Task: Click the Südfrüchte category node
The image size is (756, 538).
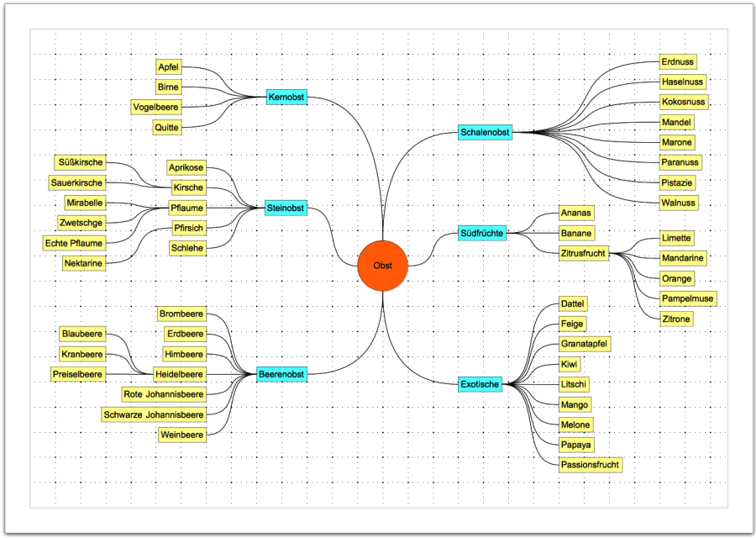Action: 483,233
